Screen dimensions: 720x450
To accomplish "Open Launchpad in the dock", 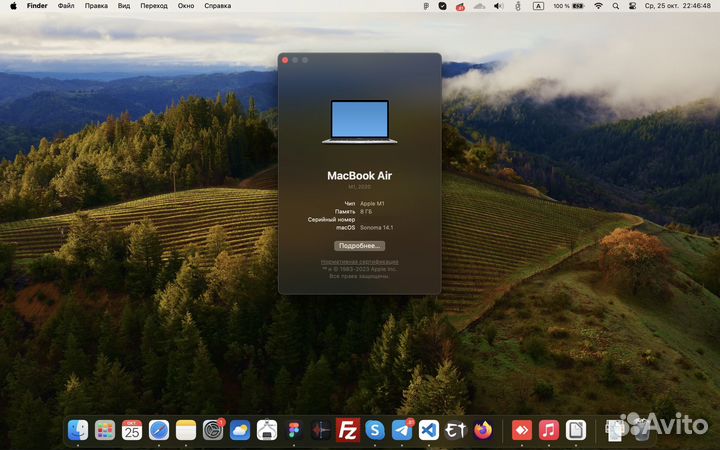I will coord(105,430).
